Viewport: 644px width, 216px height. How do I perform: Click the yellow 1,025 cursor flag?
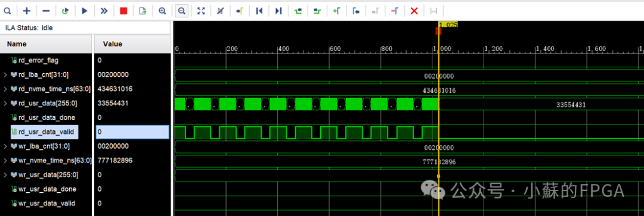(x=448, y=24)
